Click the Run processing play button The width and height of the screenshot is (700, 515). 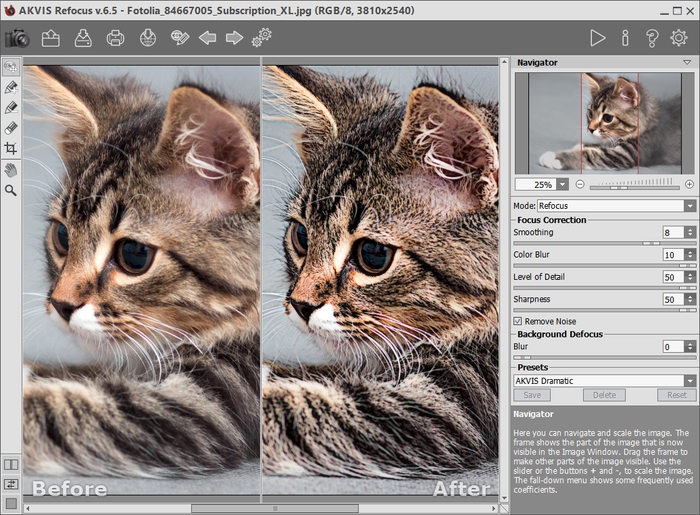(597, 38)
